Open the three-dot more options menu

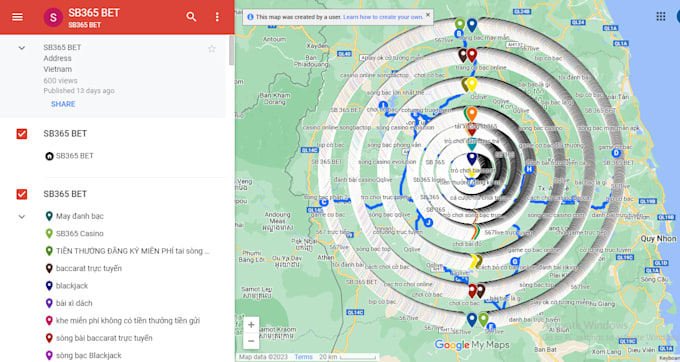pos(217,17)
